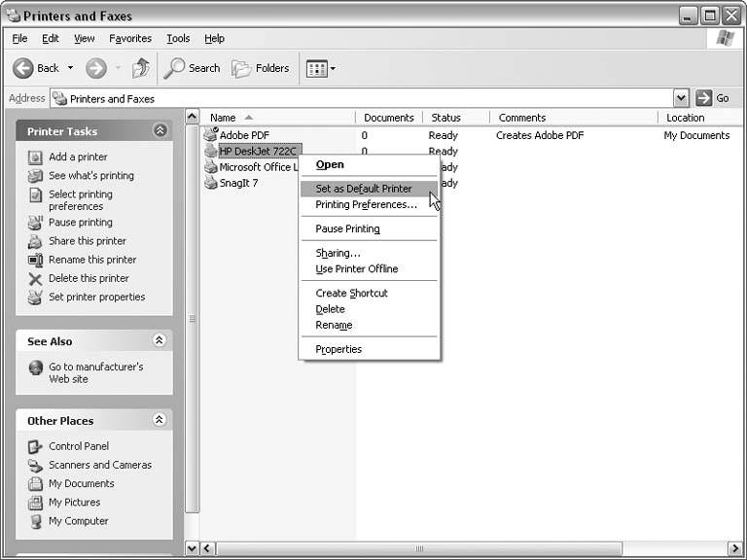Click the Up folder toolbar icon
The width and height of the screenshot is (747, 560).
(x=141, y=68)
